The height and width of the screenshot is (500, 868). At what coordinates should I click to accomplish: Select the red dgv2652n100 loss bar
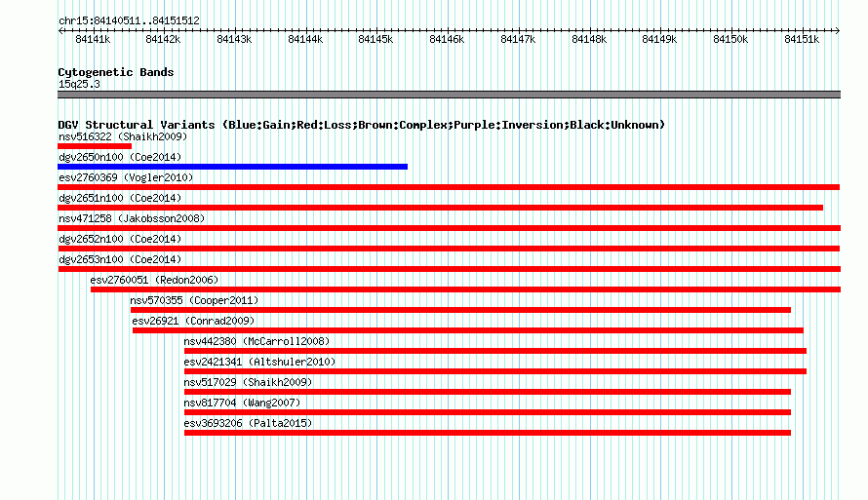tap(449, 249)
